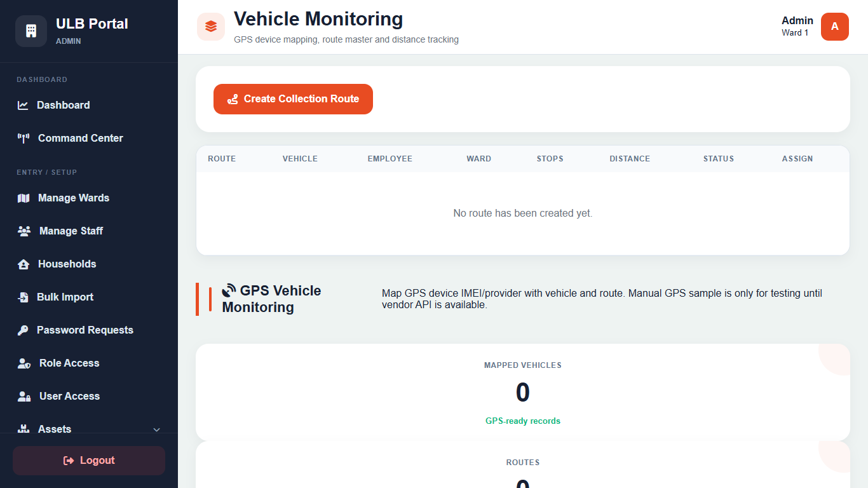Click Create Collection Route button
The height and width of the screenshot is (488, 868).
click(293, 99)
